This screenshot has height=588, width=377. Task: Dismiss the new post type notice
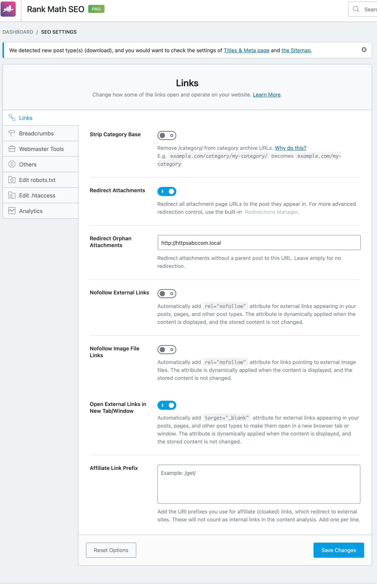[364, 50]
